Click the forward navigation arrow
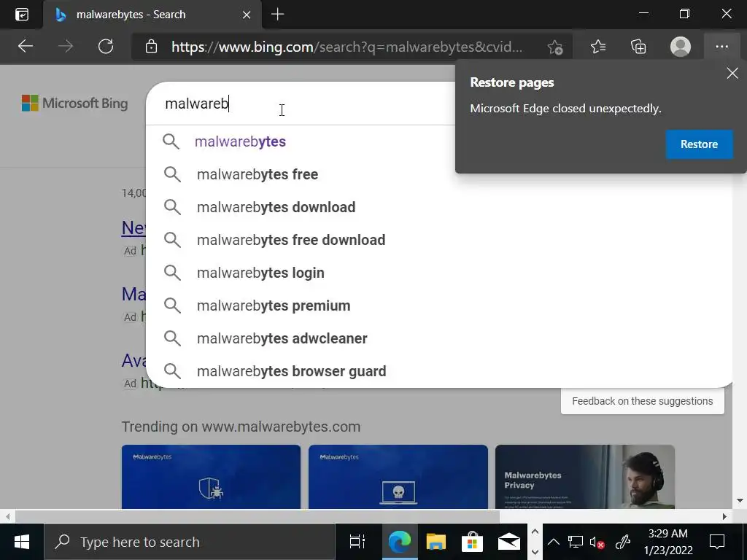The height and width of the screenshot is (560, 747). click(66, 47)
